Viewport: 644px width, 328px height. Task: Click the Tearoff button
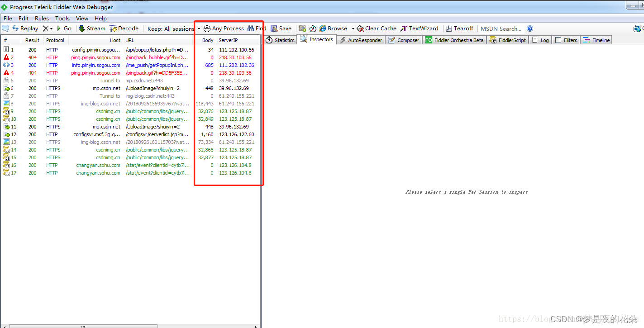tap(459, 29)
